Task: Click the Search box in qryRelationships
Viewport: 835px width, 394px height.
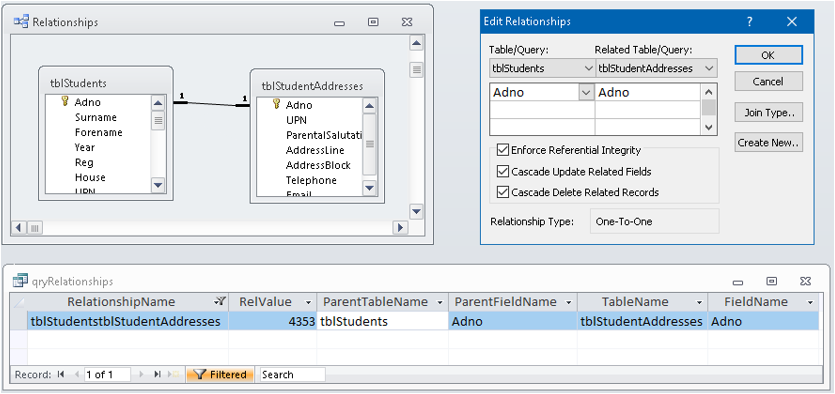Action: [292, 374]
